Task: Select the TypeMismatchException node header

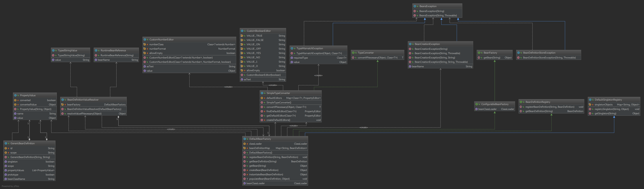Action: click(x=310, y=48)
